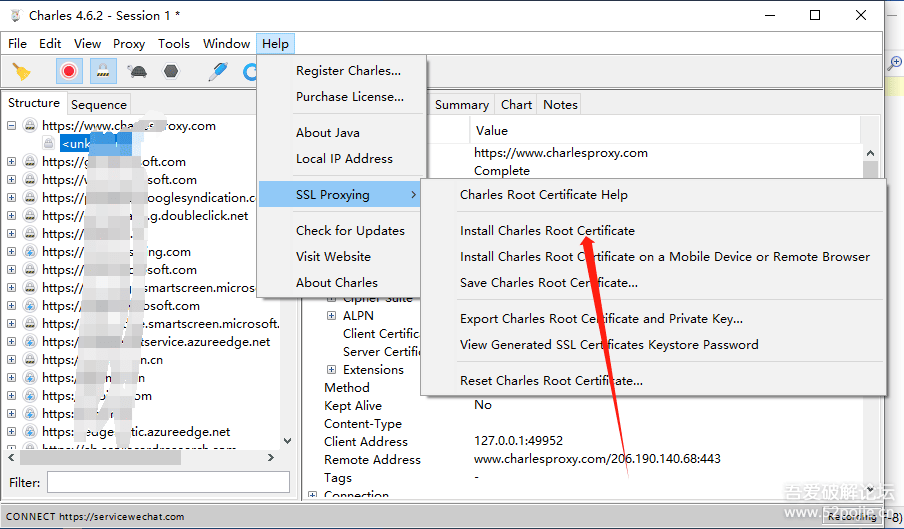The width and height of the screenshot is (904, 529).
Task: Select Local IP Address menu item
Action: pos(344,158)
